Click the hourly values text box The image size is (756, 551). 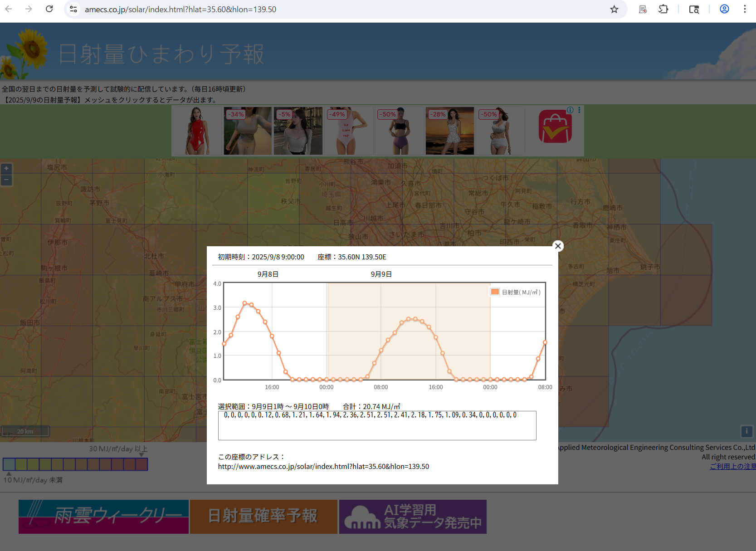[377, 425]
